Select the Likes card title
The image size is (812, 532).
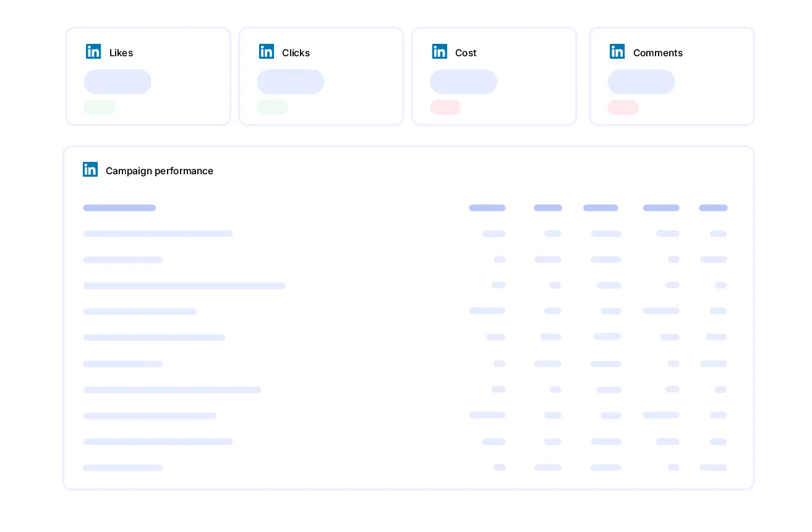point(121,53)
